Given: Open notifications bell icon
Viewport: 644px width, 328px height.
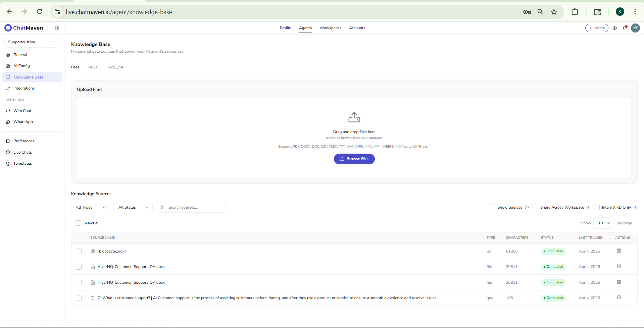Looking at the screenshot, I should pos(625,28).
